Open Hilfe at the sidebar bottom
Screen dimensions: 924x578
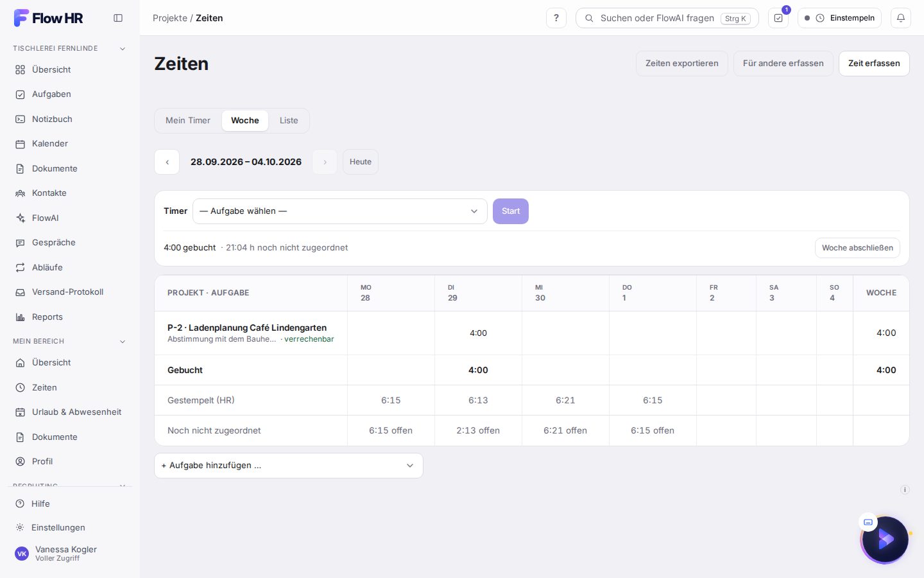69,504
